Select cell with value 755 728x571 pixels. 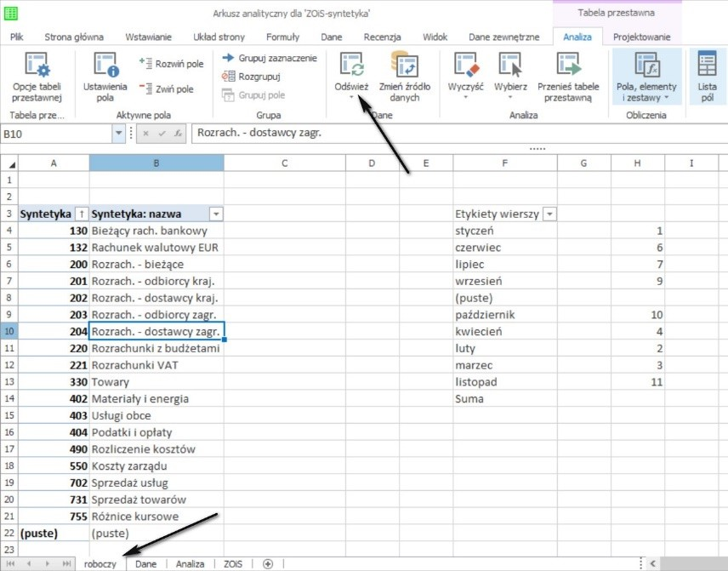coord(54,517)
